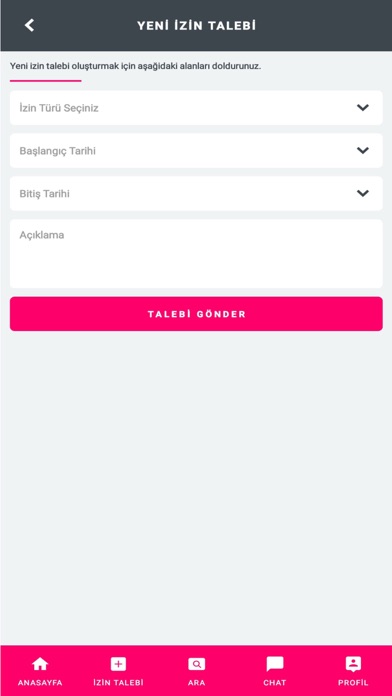Submit with the TALEBİ GÖNDER button
Viewport: 392px width, 696px height.
pyautogui.click(x=196, y=314)
